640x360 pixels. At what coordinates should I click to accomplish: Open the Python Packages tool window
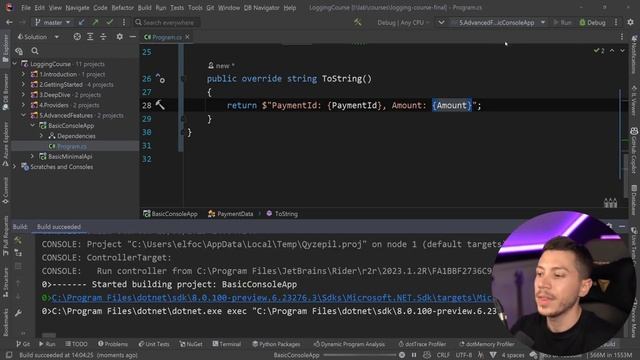(276, 344)
